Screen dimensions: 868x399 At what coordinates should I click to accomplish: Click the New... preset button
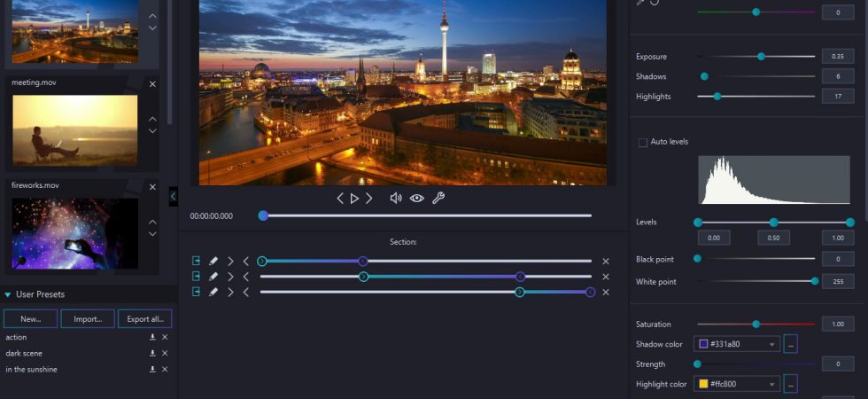coord(30,318)
